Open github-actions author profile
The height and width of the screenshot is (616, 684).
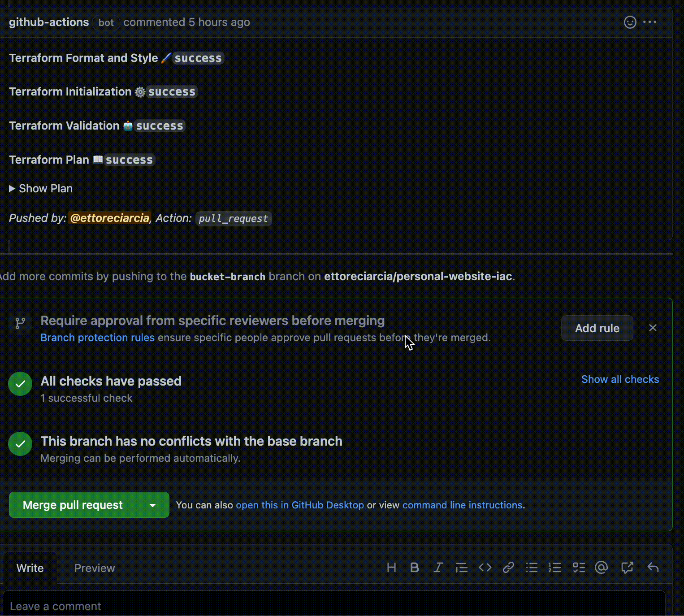pyautogui.click(x=49, y=22)
